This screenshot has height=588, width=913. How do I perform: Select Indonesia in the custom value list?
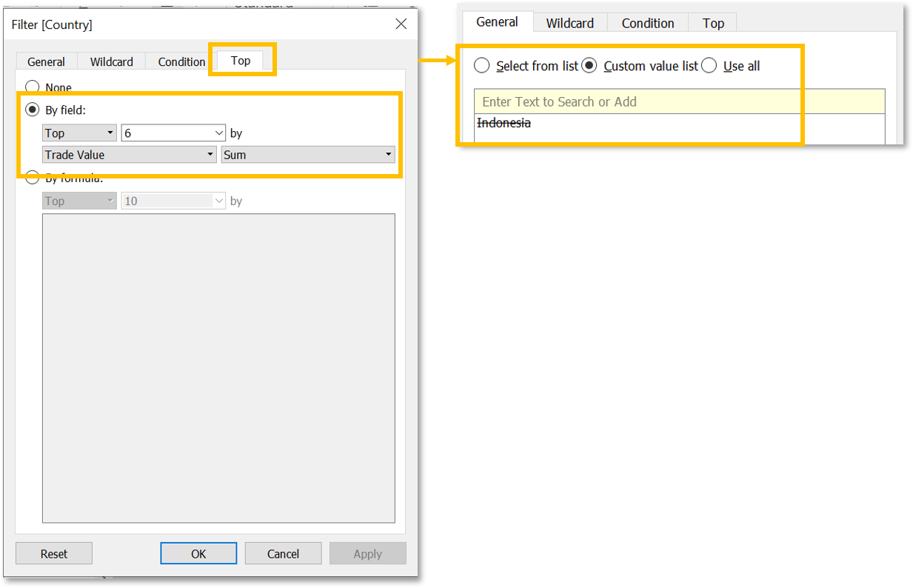[x=504, y=123]
